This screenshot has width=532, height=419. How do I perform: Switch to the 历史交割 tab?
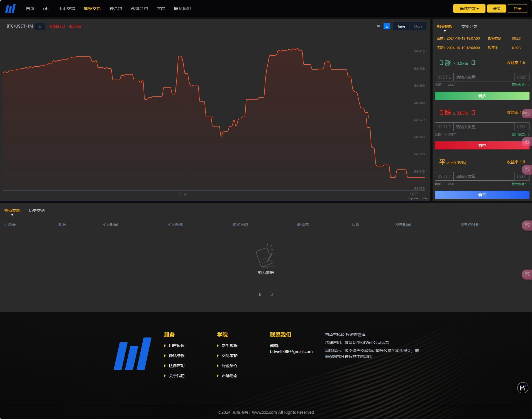coord(36,210)
